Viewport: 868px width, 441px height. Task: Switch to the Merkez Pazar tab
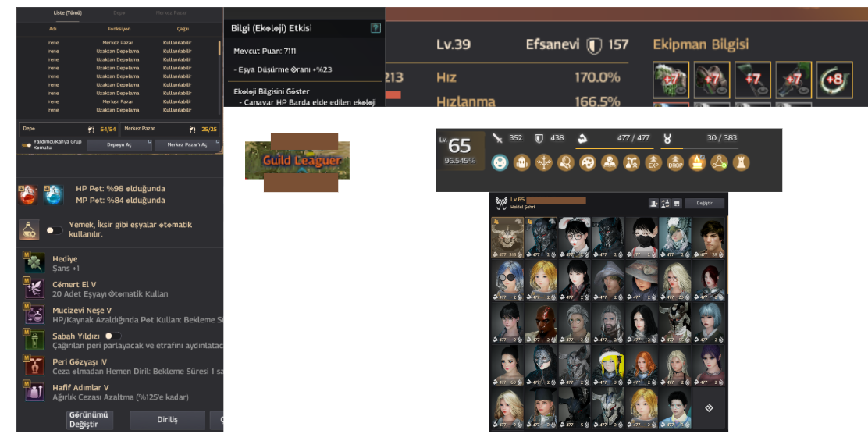(x=171, y=12)
